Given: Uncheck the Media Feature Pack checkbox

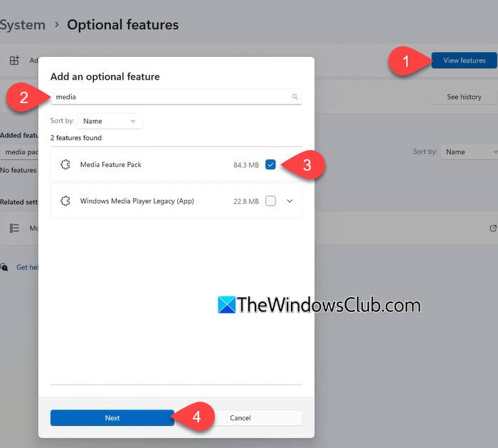Looking at the screenshot, I should [270, 165].
